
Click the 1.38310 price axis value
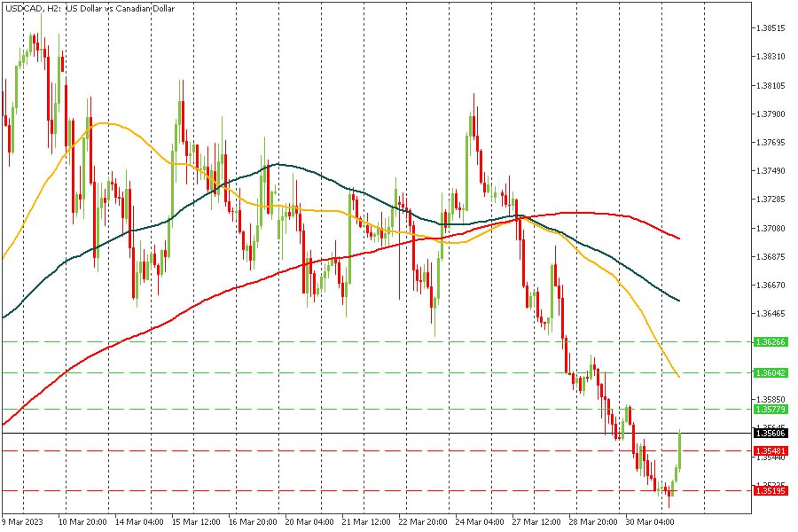coord(771,57)
